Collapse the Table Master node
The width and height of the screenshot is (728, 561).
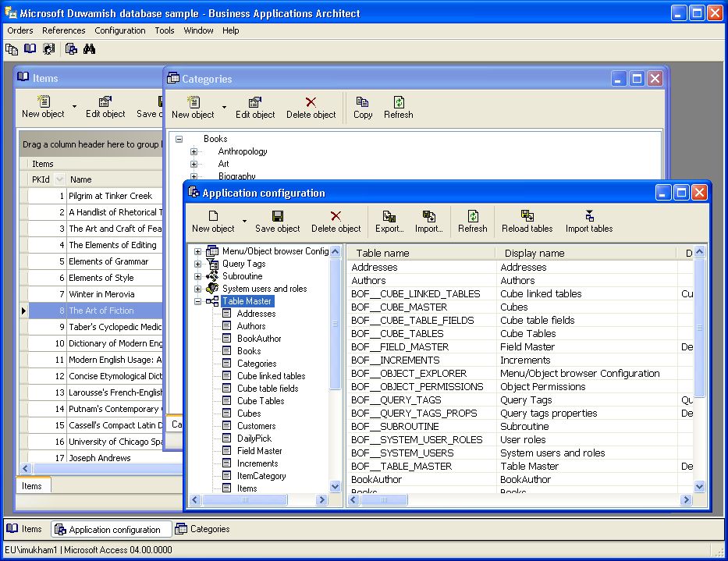pos(197,301)
